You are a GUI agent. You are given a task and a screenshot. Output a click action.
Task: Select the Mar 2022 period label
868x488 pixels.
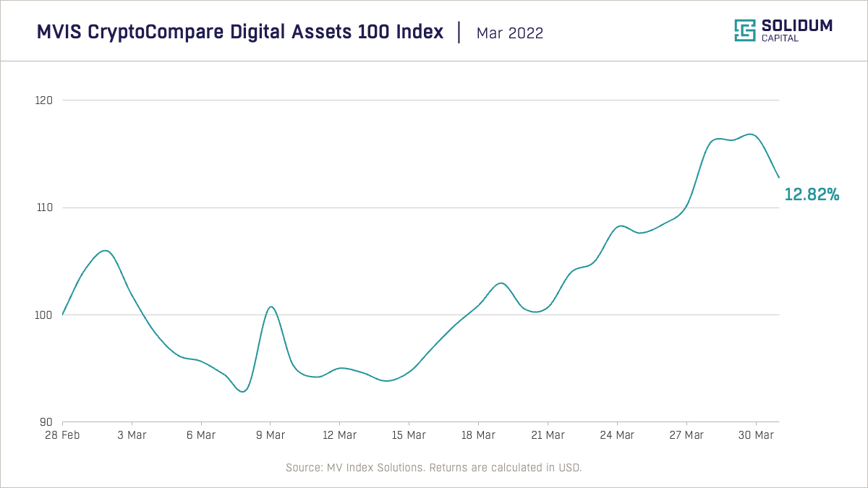pos(510,33)
